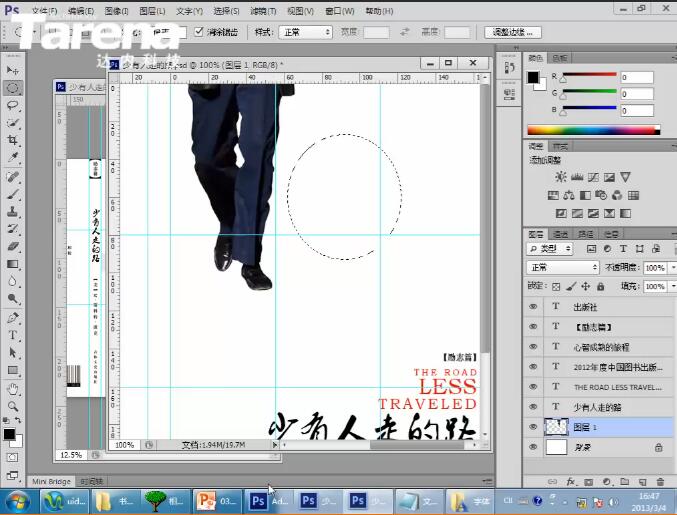Click the 调整边缘 refine edge button
The image size is (677, 515).
coord(512,32)
